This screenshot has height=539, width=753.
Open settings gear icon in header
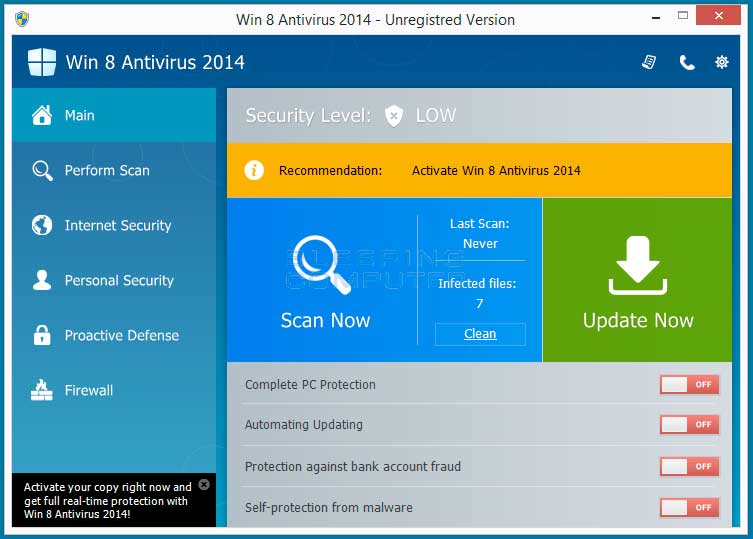[x=721, y=62]
